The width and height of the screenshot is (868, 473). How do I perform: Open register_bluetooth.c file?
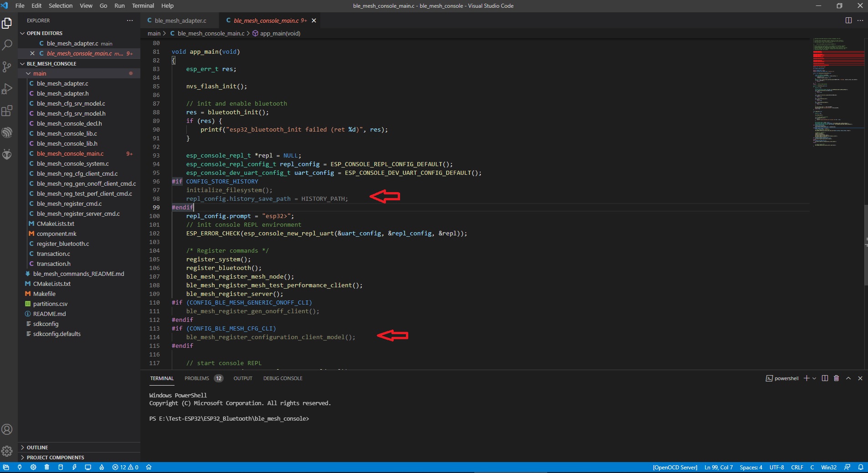[63, 244]
